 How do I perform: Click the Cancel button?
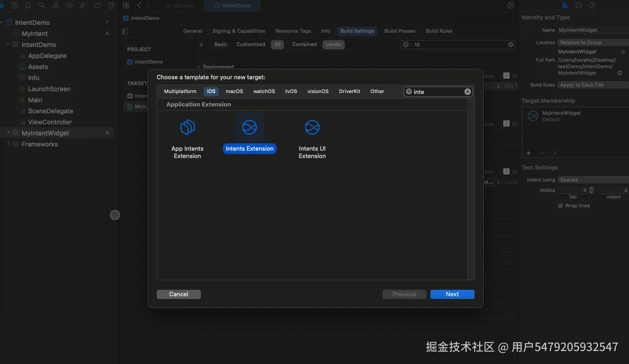[x=178, y=294]
